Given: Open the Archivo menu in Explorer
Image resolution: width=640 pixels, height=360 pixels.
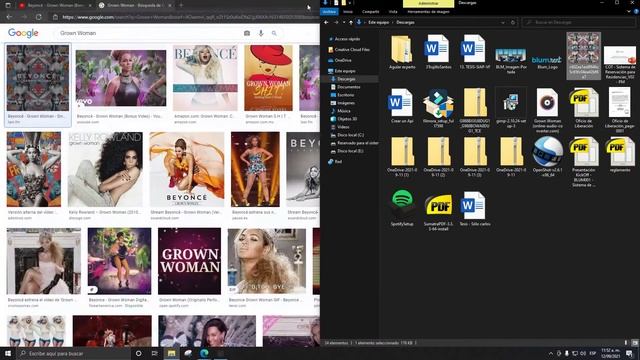Looking at the screenshot, I should (329, 12).
